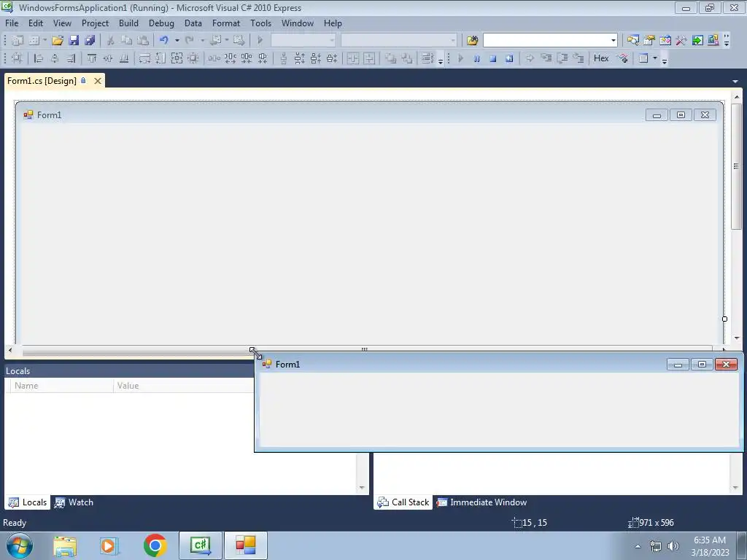Viewport: 747px width, 560px height.
Task: Switch to the Watch tab
Action: point(74,502)
